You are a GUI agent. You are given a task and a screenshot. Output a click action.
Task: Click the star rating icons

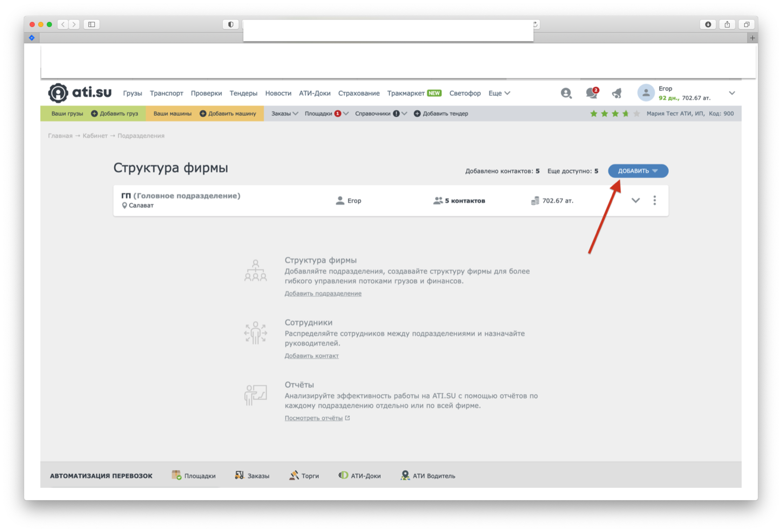615,114
